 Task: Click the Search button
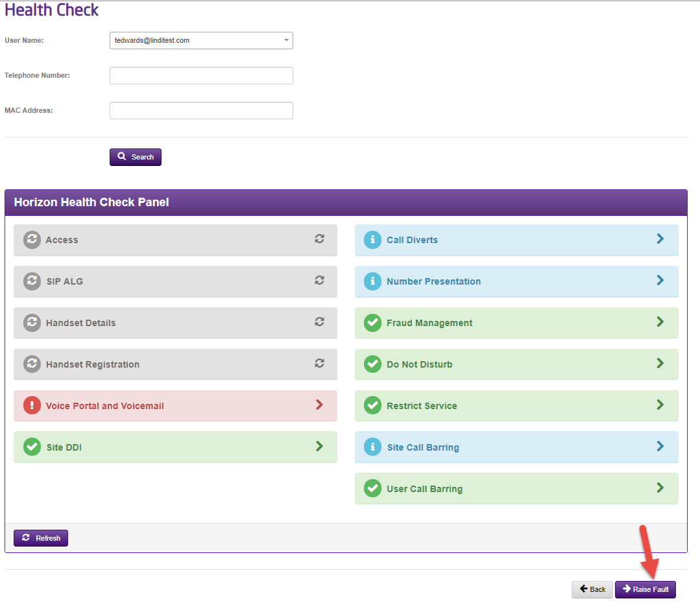(x=136, y=157)
